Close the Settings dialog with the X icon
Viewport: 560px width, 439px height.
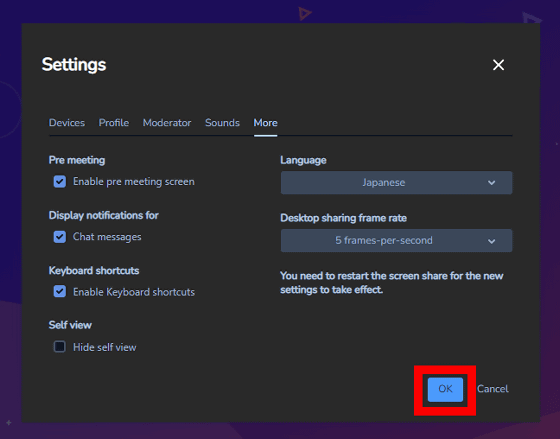pos(498,65)
